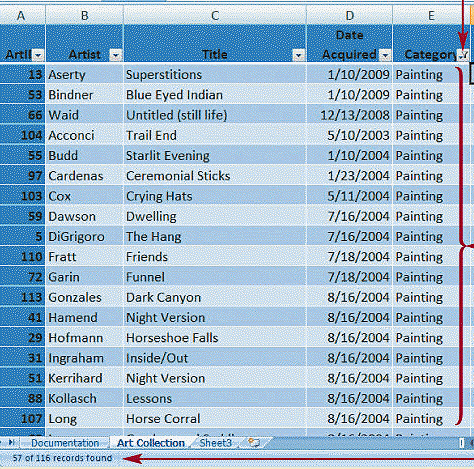Select the cell containing Acconci
Viewport: 474px width, 469px height.
pyautogui.click(x=84, y=135)
